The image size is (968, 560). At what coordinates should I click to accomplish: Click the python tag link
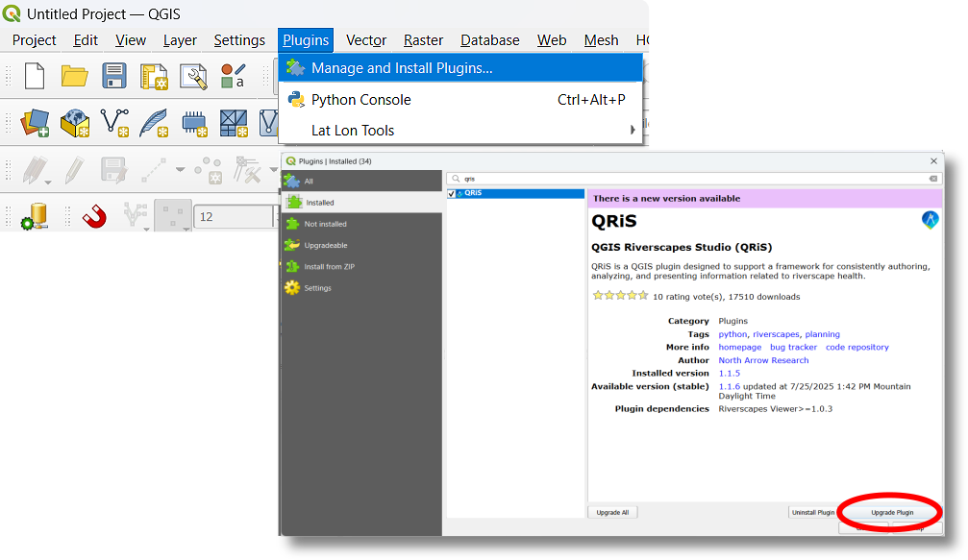pyautogui.click(x=732, y=334)
